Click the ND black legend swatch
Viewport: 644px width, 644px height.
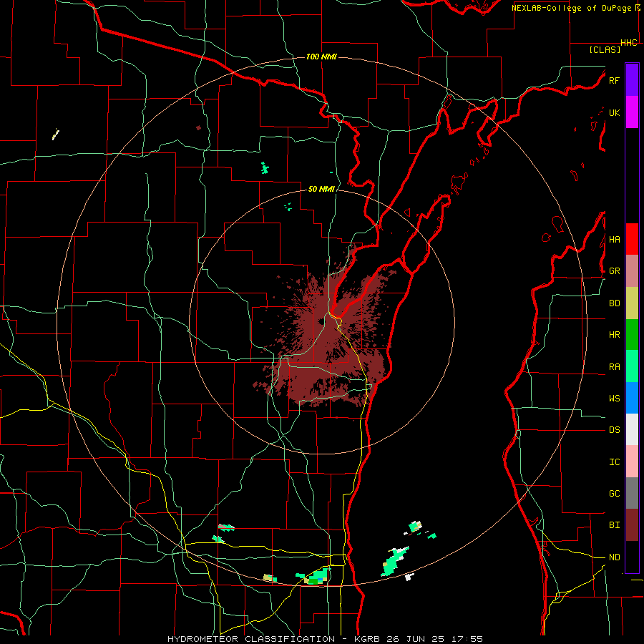click(x=632, y=557)
